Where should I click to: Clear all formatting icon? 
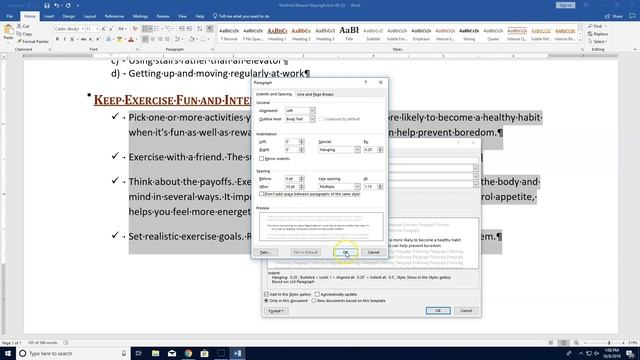coord(135,29)
